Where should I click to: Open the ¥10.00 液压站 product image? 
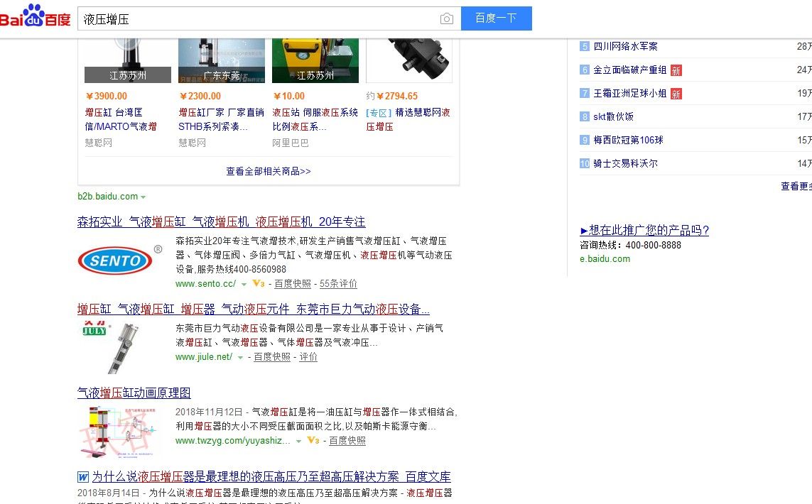[315, 60]
